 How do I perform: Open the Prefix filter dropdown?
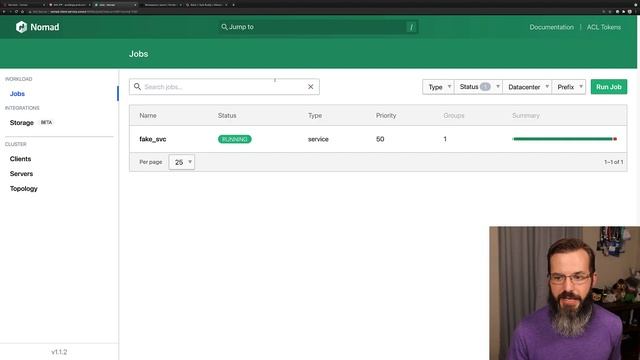click(x=569, y=87)
